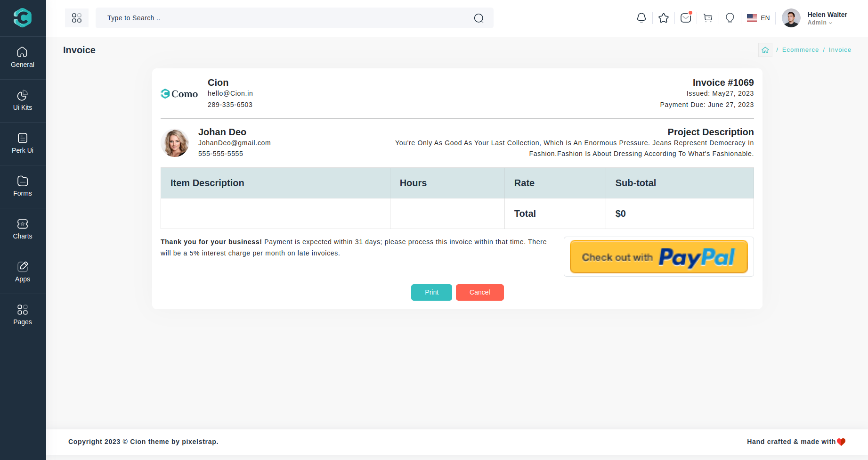Image resolution: width=868 pixels, height=460 pixels.
Task: Click Helen Walter's profile avatar
Action: (x=791, y=18)
